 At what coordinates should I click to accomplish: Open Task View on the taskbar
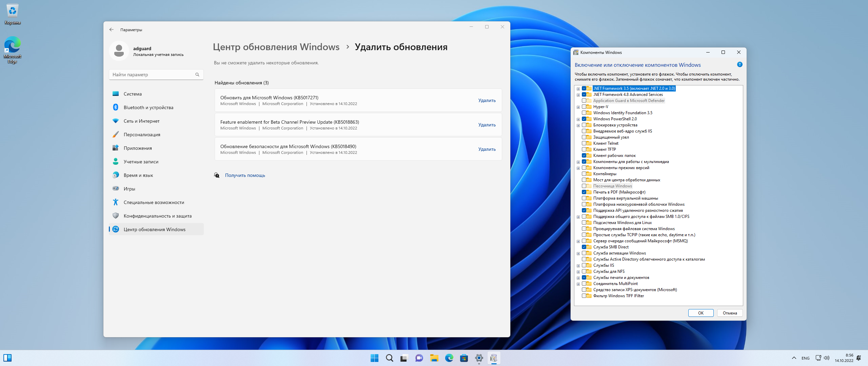(x=404, y=358)
